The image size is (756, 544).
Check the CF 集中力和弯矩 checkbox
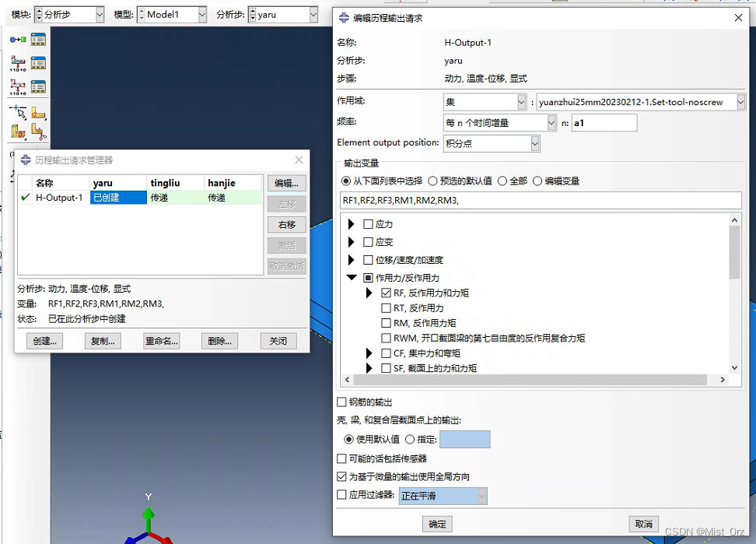click(x=386, y=353)
